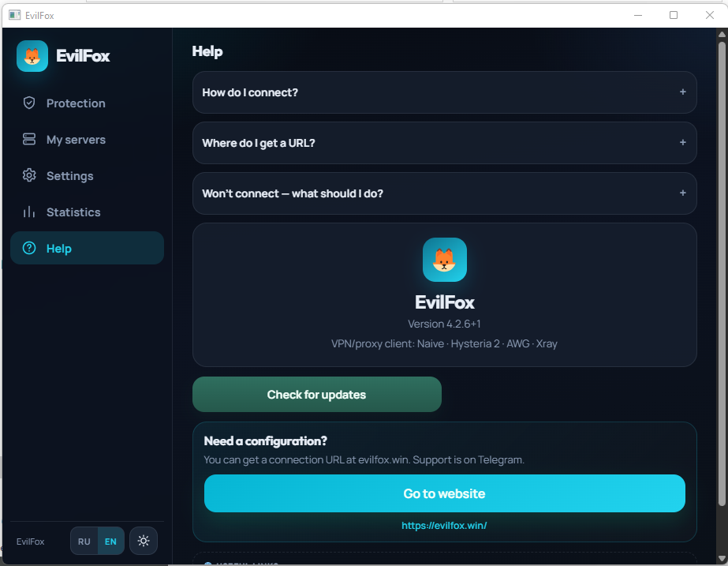Switch to the Statistics page
The height and width of the screenshot is (566, 728).
[x=87, y=212]
